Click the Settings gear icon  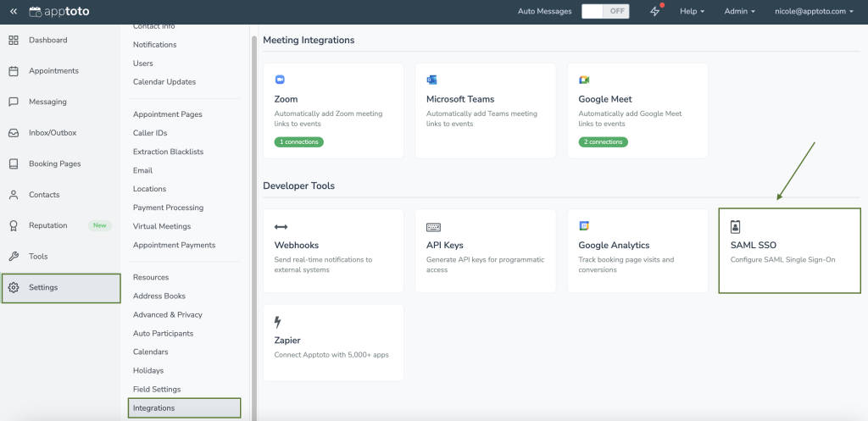point(14,288)
